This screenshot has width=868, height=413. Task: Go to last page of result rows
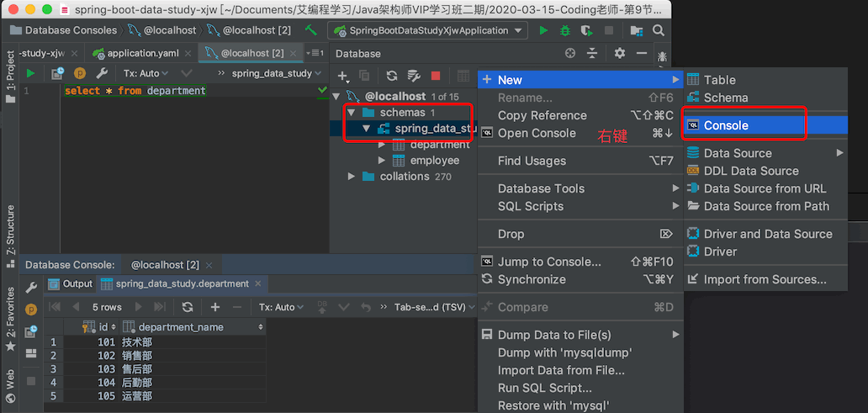tap(160, 307)
